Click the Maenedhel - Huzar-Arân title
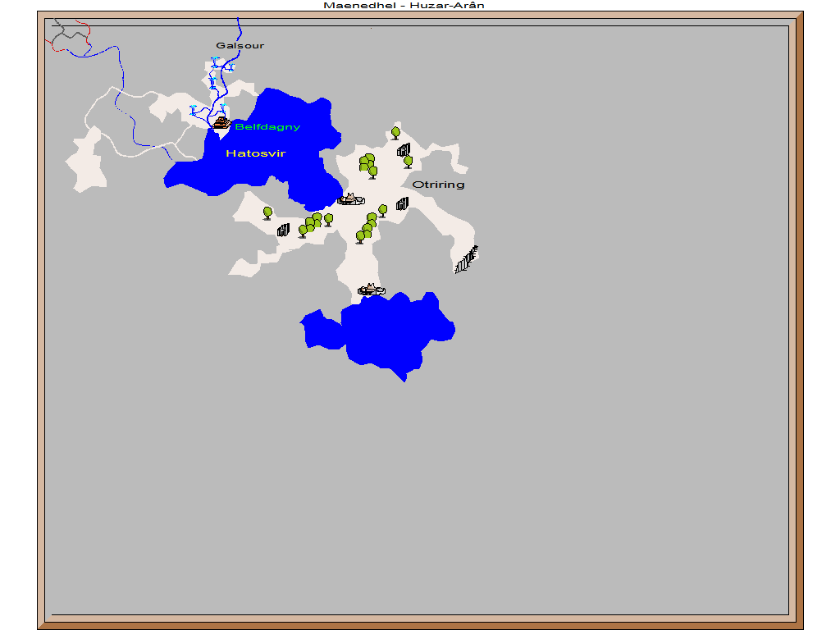The image size is (840, 630). (404, 6)
